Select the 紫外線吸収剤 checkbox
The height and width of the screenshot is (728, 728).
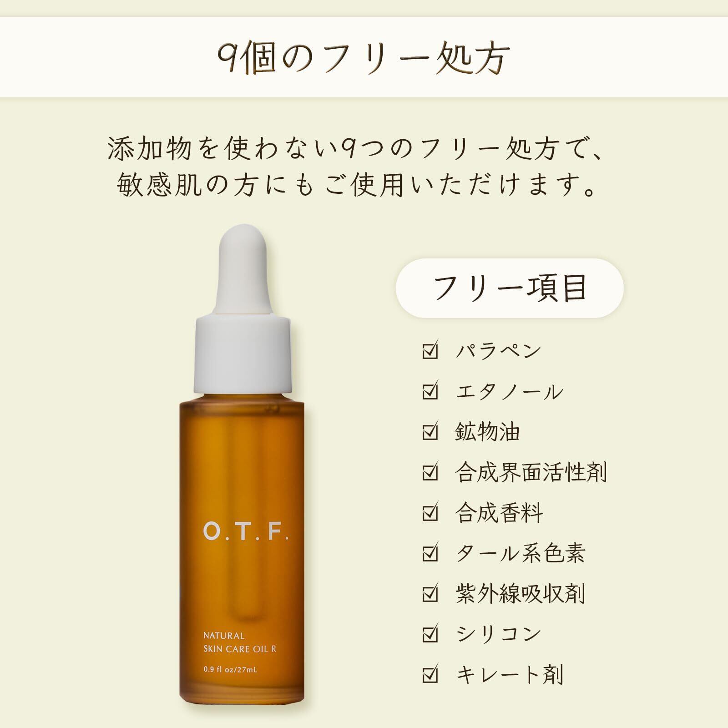pyautogui.click(x=430, y=593)
